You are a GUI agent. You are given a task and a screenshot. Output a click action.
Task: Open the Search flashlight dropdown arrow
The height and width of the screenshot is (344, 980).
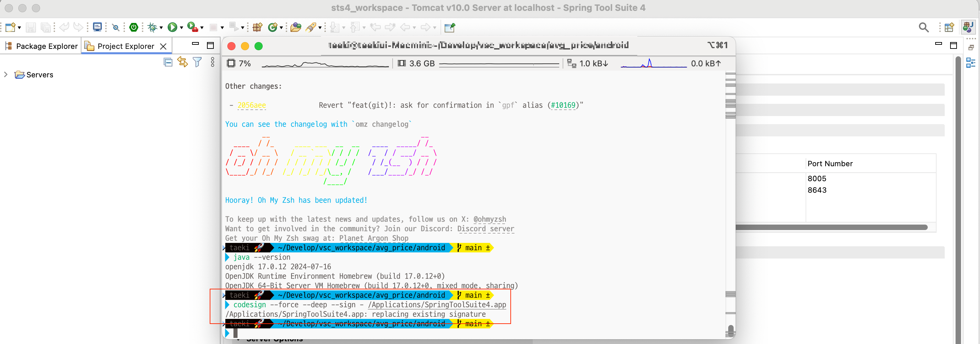coord(320,28)
